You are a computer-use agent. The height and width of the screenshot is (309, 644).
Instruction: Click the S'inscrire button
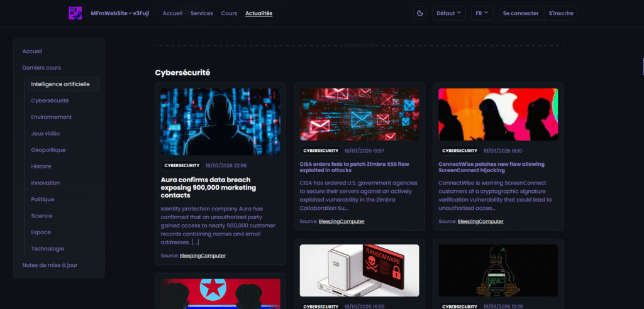coord(560,13)
